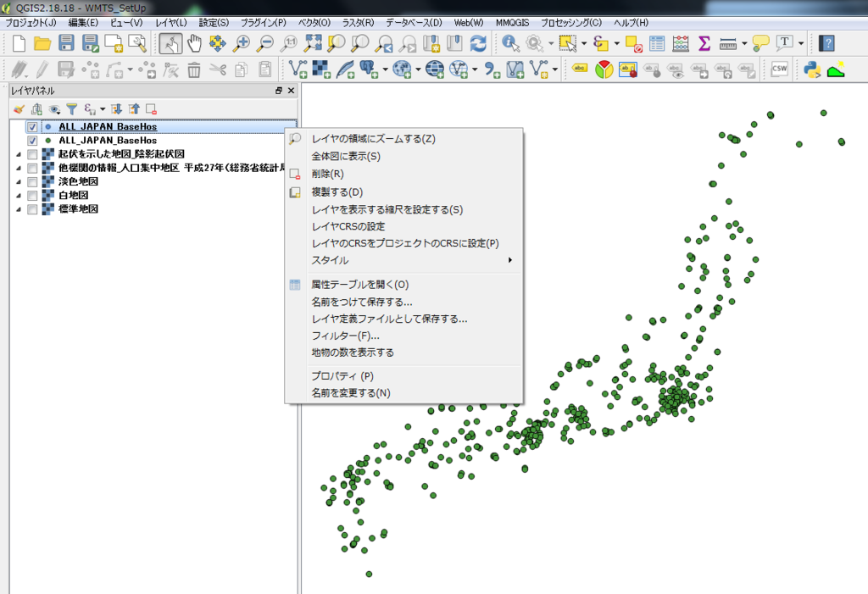Open dropdown arrow beside Select Features tool

(584, 43)
